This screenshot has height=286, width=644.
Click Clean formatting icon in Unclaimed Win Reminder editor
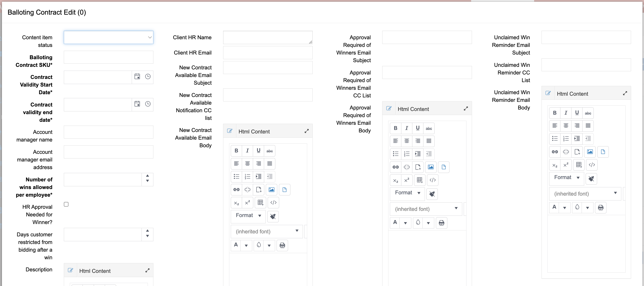pos(591,179)
